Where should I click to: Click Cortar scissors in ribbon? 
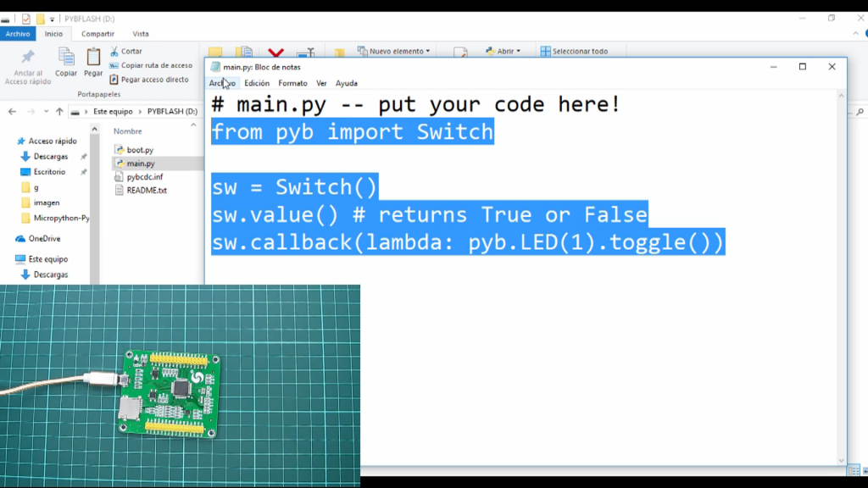126,52
